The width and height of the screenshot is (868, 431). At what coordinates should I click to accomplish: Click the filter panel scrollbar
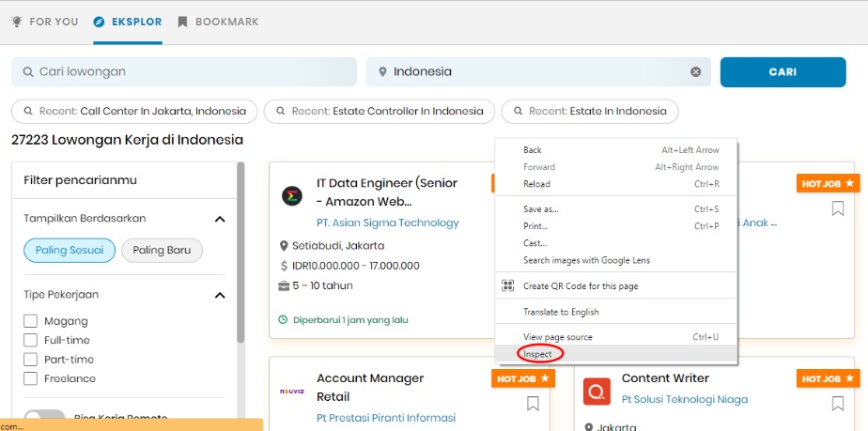(240, 254)
